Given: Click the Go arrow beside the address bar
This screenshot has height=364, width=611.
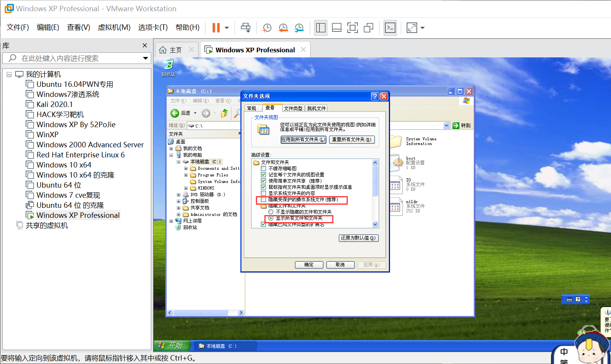Looking at the screenshot, I should point(456,125).
